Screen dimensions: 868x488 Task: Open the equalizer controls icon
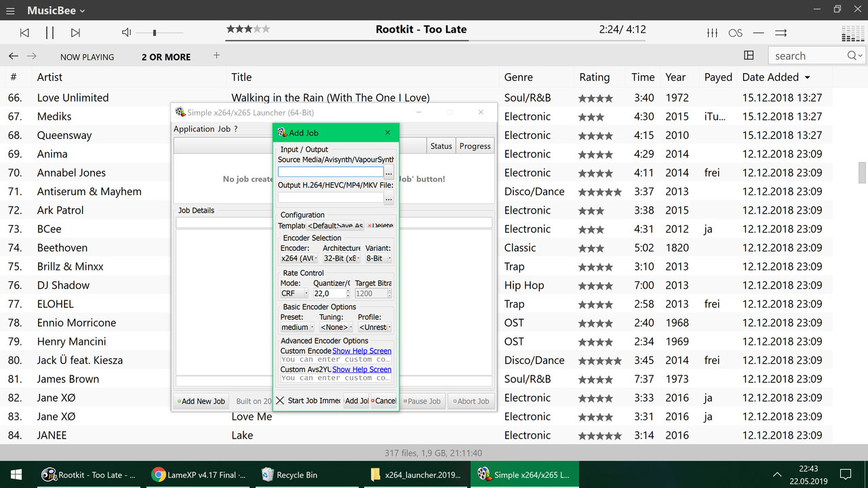click(x=712, y=33)
